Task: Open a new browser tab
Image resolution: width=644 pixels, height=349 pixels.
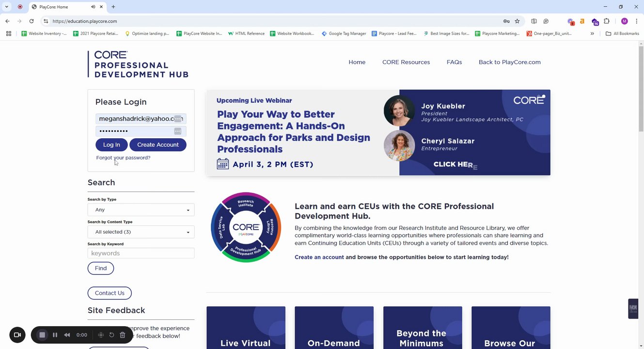Action: 113,7
